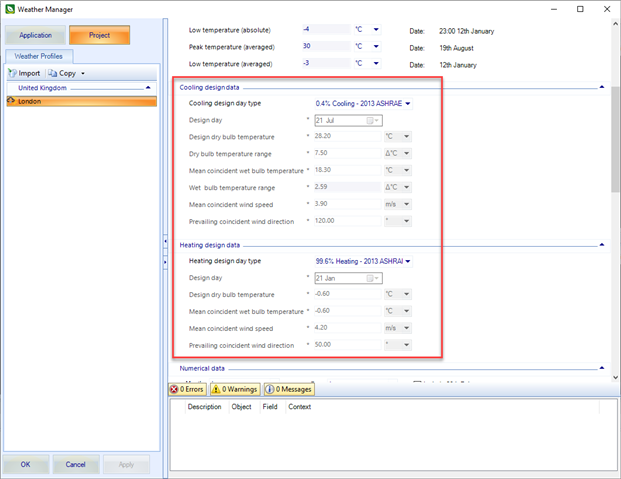
Task: Select the London weather profile
Action: 82,101
